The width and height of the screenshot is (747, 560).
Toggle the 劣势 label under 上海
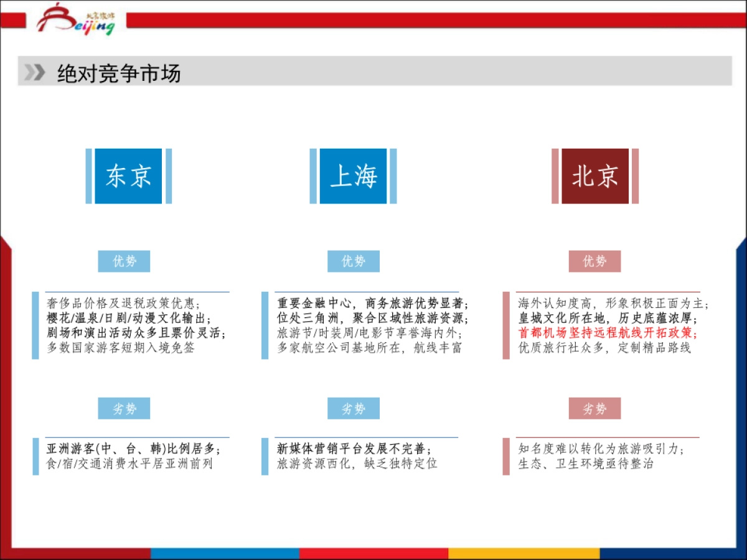point(354,408)
